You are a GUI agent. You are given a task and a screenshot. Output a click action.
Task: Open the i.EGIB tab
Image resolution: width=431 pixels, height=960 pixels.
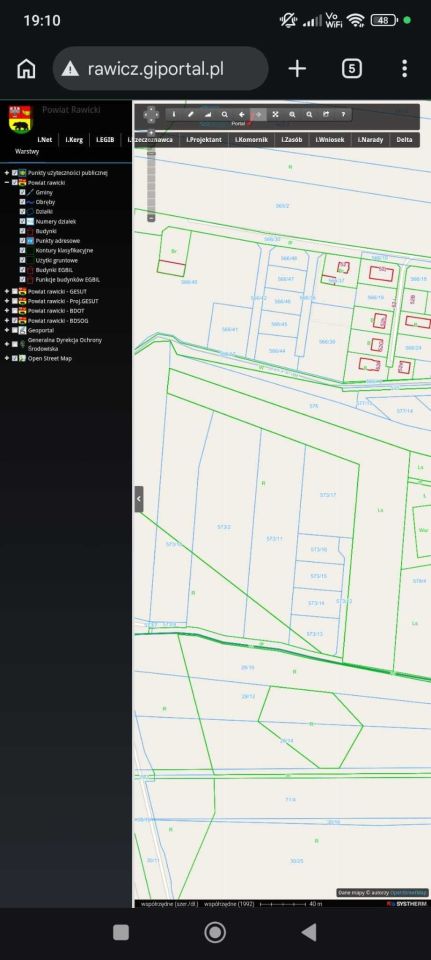pos(105,140)
